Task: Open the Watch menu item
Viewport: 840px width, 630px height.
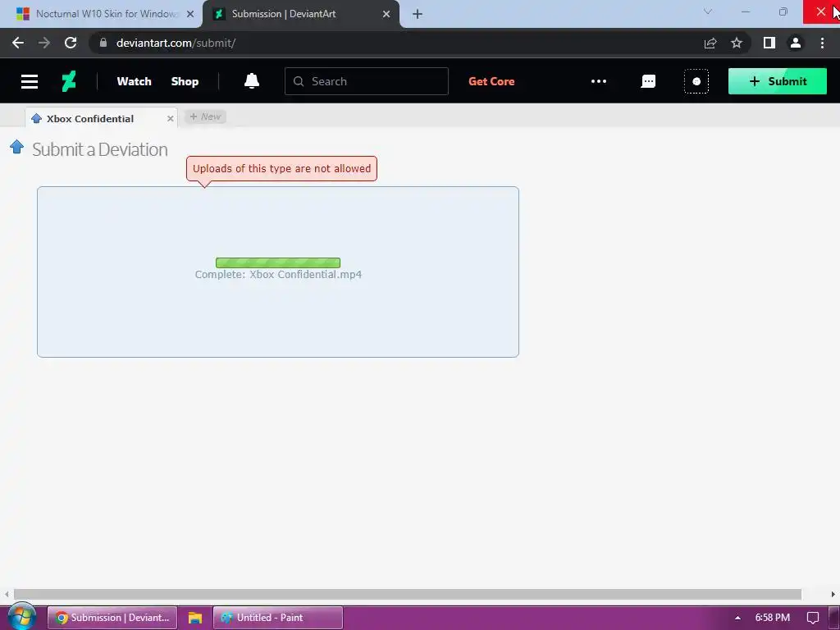Action: 134,81
